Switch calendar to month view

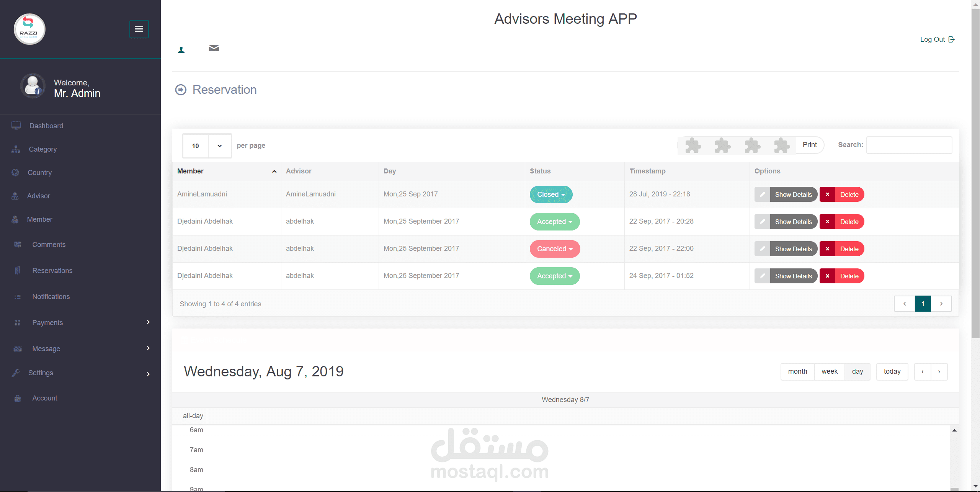797,371
